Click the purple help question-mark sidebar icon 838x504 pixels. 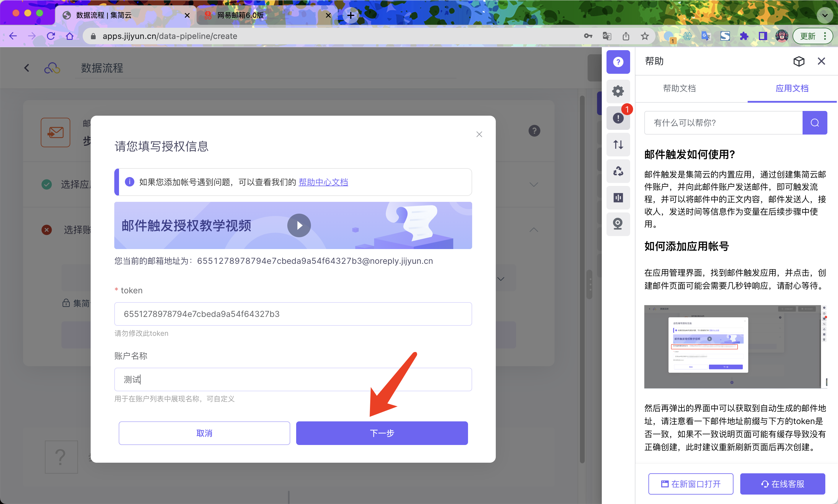(618, 62)
